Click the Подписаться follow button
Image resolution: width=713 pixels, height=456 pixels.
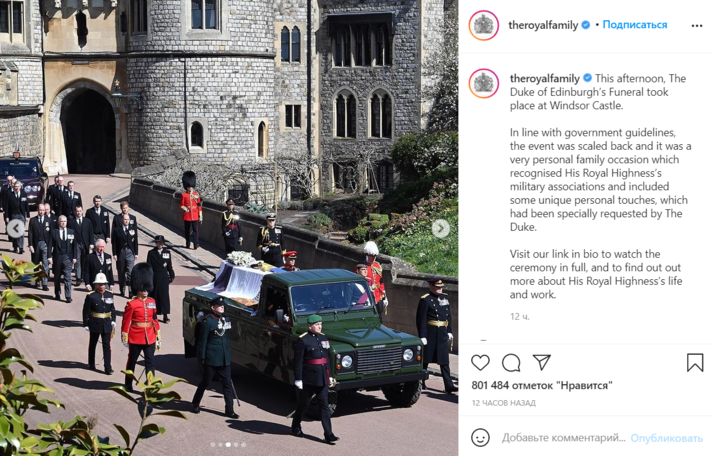[x=635, y=25]
